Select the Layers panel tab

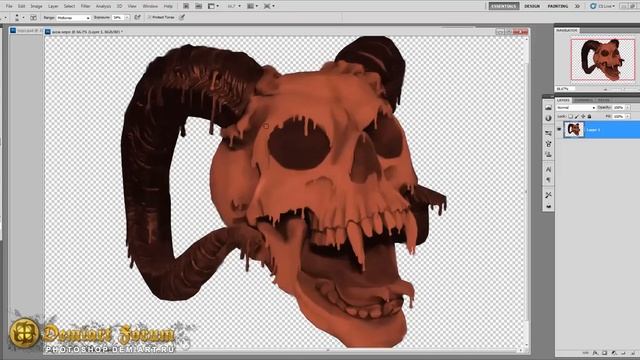(563, 100)
